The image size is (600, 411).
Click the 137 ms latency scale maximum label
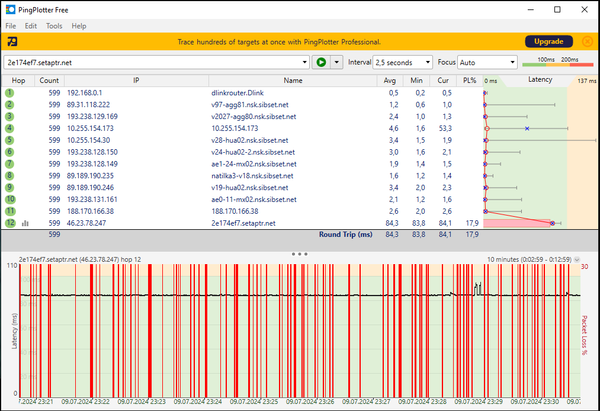pos(587,81)
